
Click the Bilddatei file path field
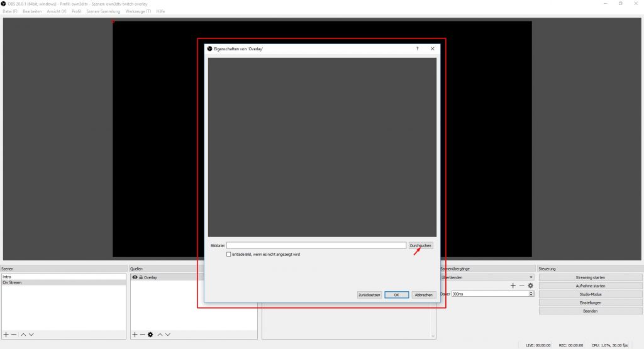pyautogui.click(x=316, y=245)
